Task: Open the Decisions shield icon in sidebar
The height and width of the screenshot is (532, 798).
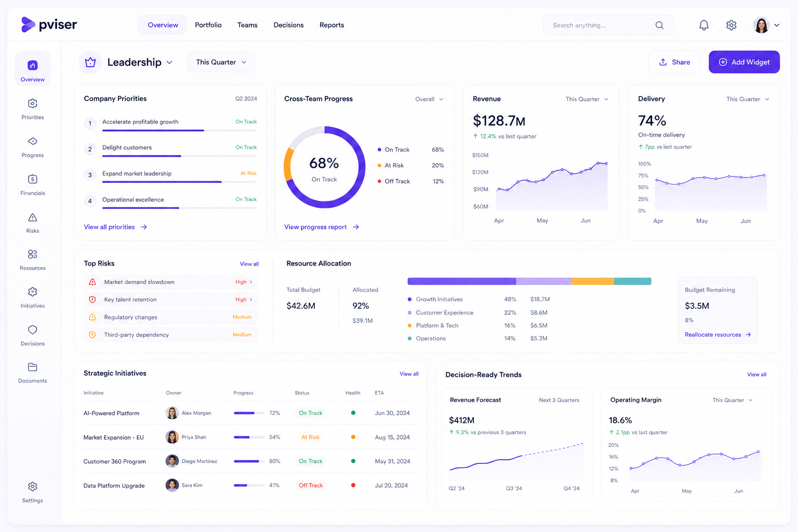Action: coord(32,330)
